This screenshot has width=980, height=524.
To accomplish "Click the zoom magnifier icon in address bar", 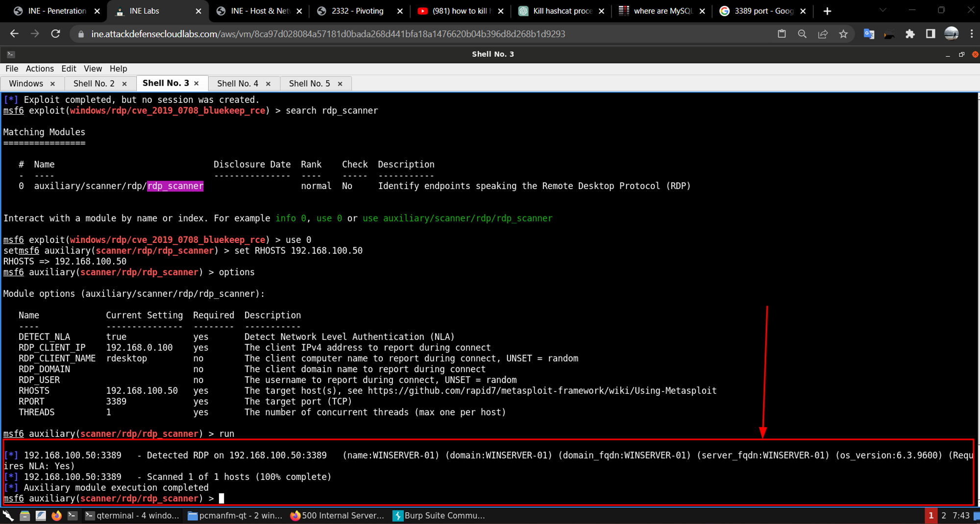I will pos(802,34).
